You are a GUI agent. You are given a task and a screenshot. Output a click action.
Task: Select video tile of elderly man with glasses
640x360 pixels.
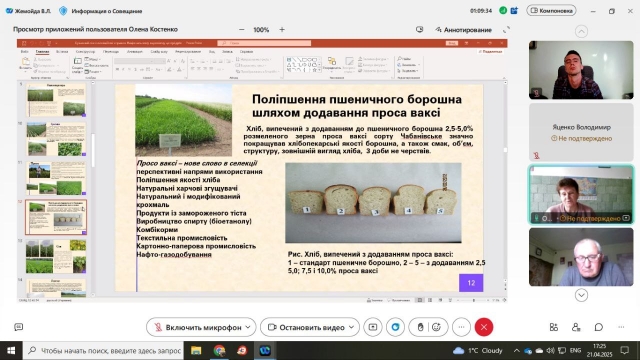tap(581, 257)
